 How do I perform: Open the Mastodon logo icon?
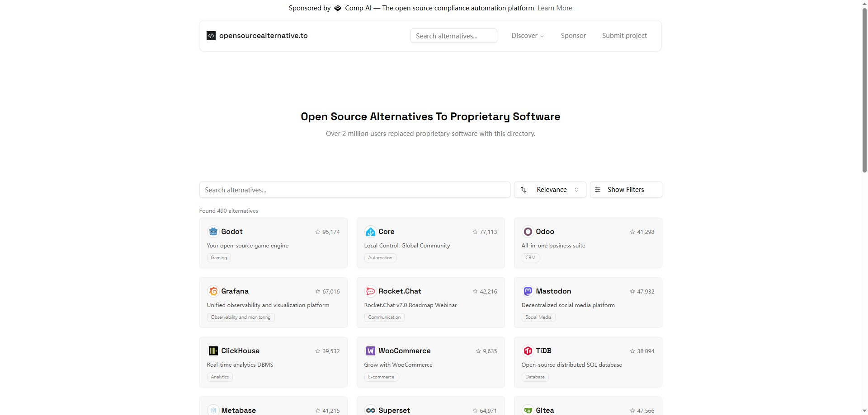528,291
